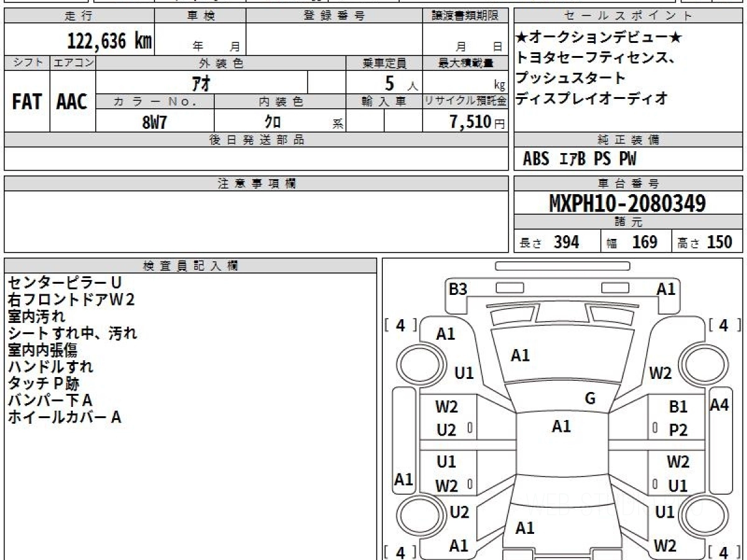The width and height of the screenshot is (747, 560).
Task: Select the ABS エアB PS PW equipment line
Action: 580,159
